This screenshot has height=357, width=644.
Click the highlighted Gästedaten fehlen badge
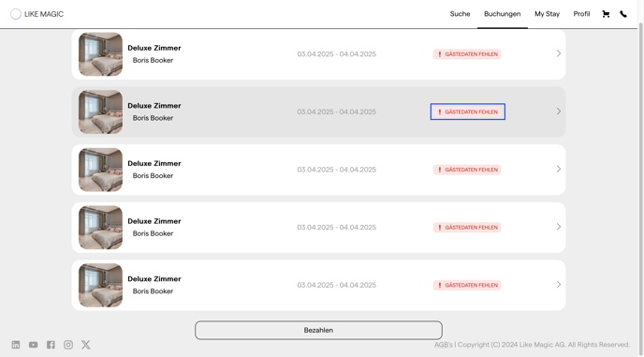pyautogui.click(x=467, y=112)
